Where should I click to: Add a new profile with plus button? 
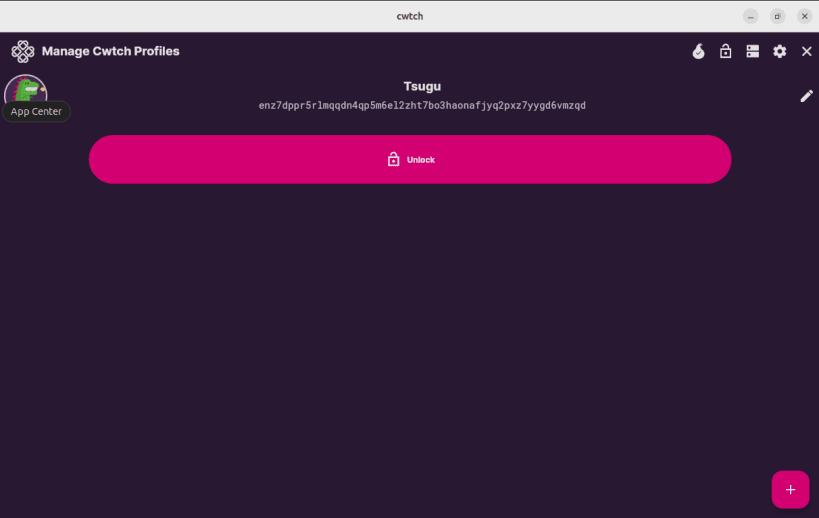coord(790,489)
